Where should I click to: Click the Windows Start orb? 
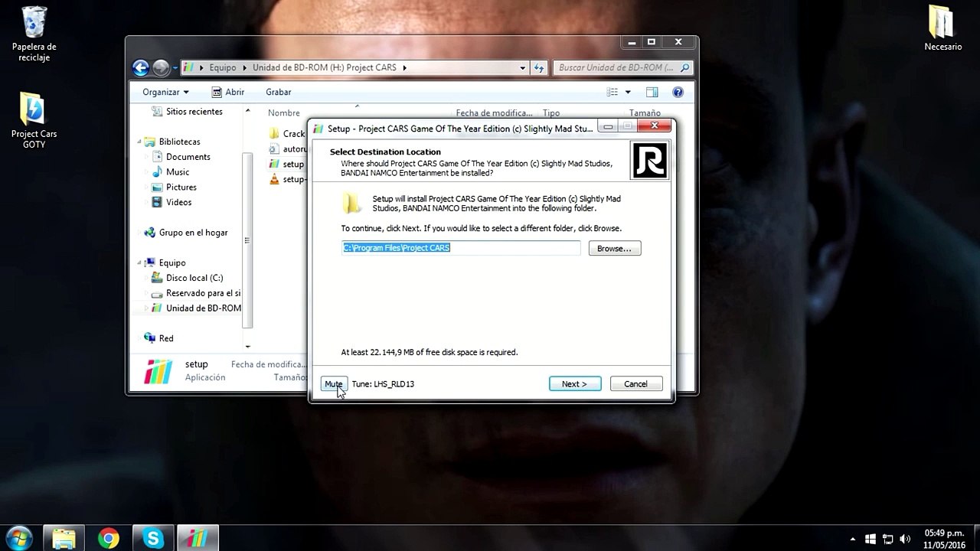pyautogui.click(x=18, y=537)
